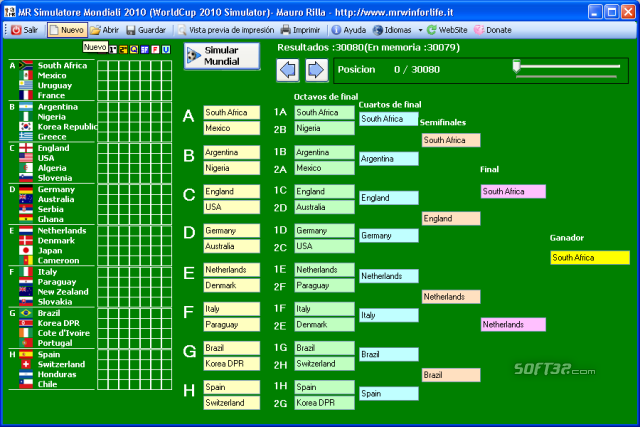This screenshot has height=427, width=640.
Task: Print with the Imprimir button
Action: click(300, 30)
